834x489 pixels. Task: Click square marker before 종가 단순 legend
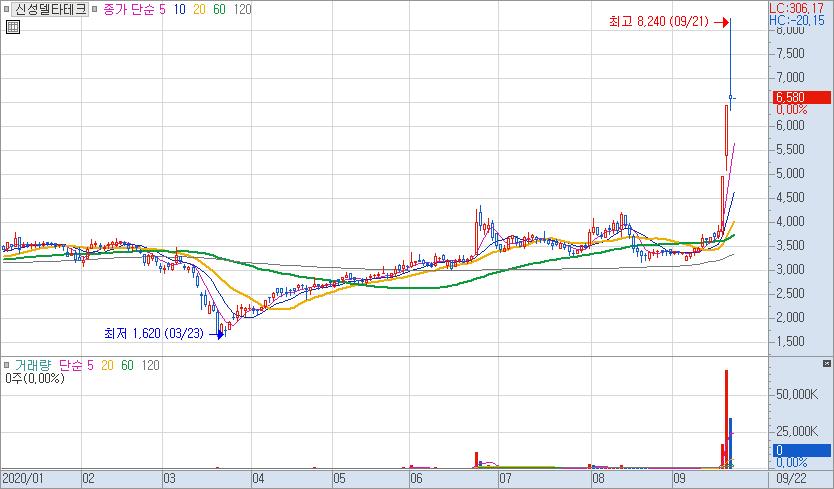click(x=95, y=9)
